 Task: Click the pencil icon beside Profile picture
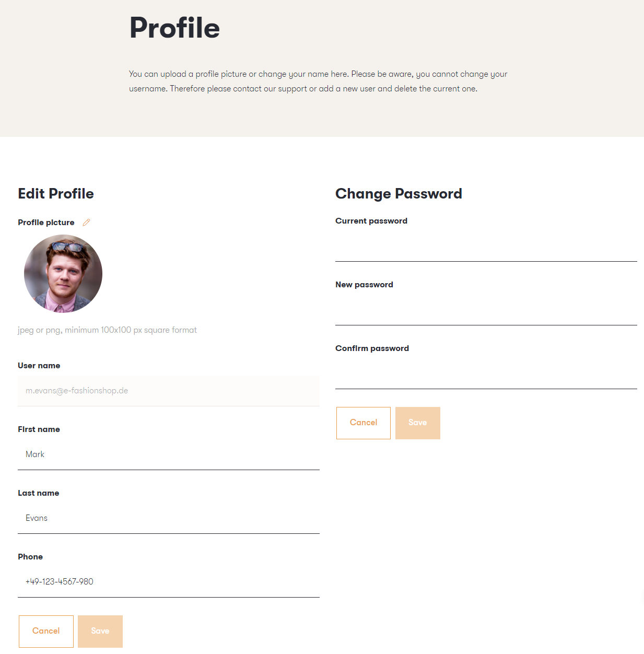click(x=87, y=223)
